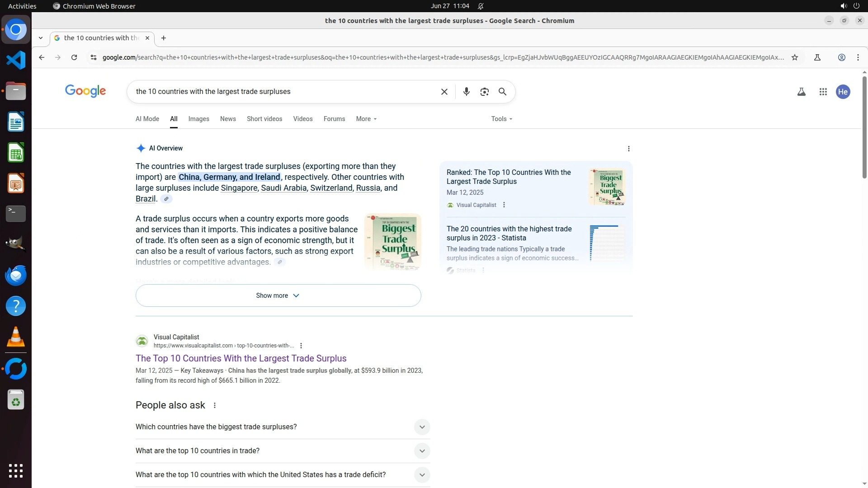The height and width of the screenshot is (488, 868).
Task: Open VLC media player from dock
Action: pos(16,337)
